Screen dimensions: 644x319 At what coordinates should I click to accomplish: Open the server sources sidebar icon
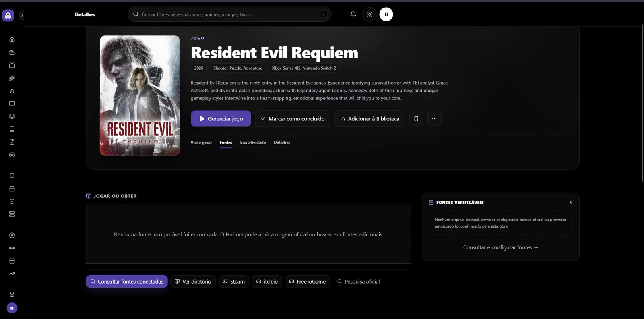point(12,214)
